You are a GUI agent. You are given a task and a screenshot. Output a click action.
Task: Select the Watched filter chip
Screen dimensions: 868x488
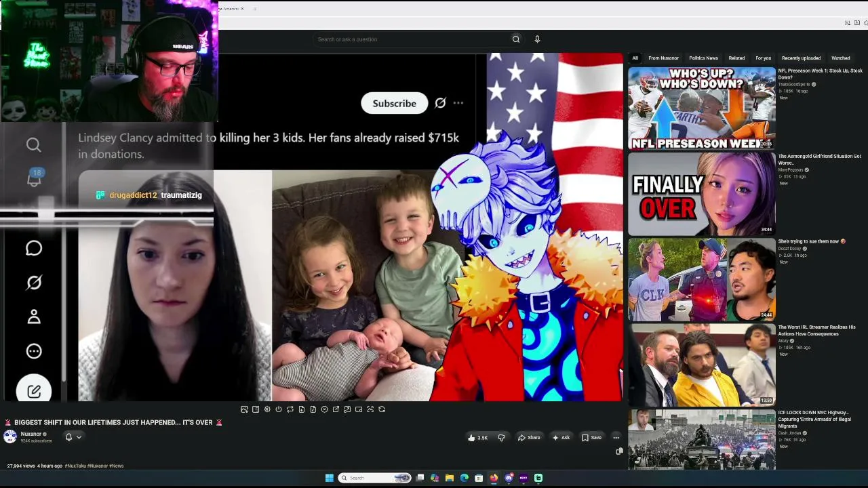[841, 58]
